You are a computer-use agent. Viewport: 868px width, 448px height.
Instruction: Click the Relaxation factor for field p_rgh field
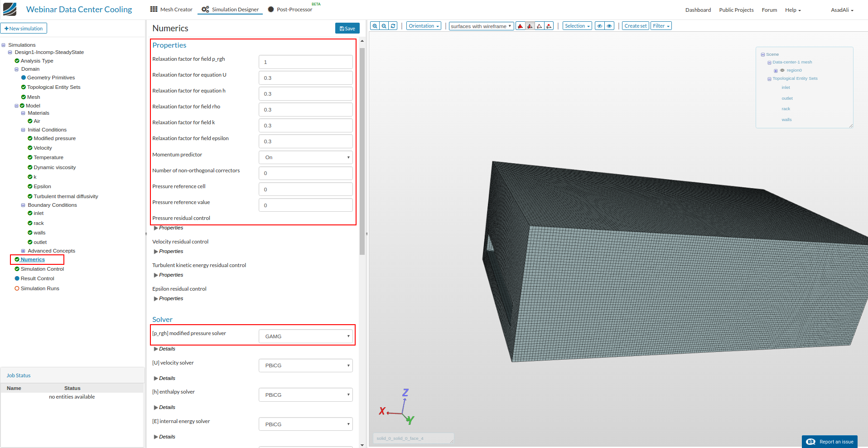point(305,62)
